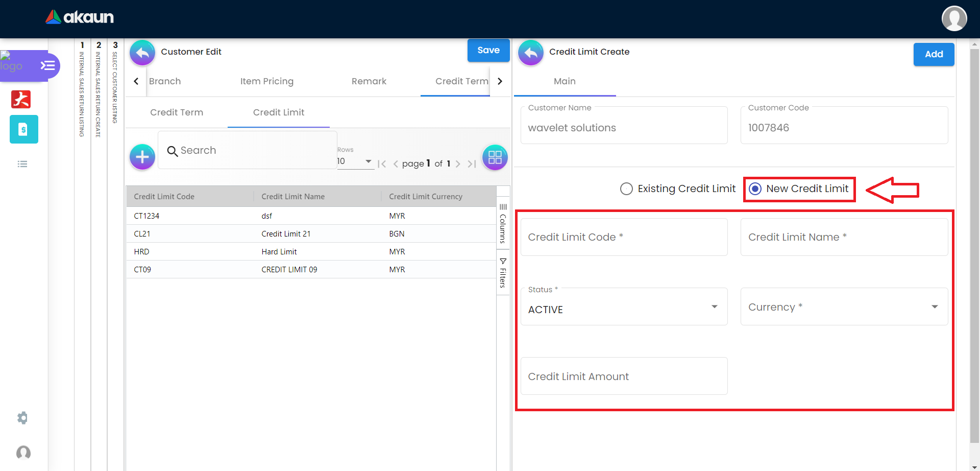
Task: Click the Save button
Action: 488,50
